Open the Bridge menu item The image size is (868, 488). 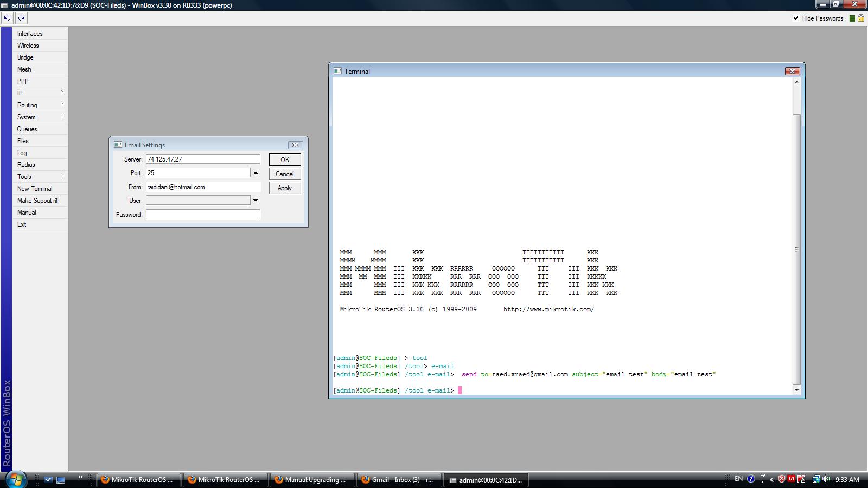(40, 57)
